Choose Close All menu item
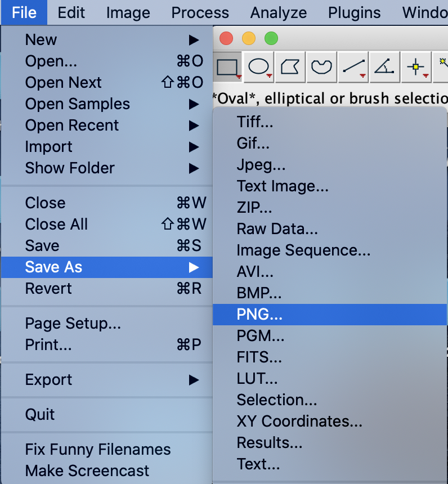 click(107, 225)
